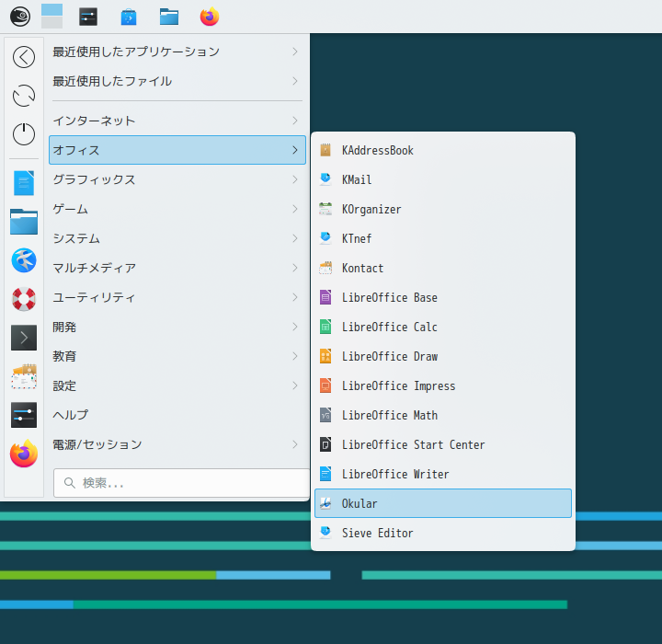Open Kontact mail favorite in sidebar
Viewport: 662px width, 644px height.
pyautogui.click(x=24, y=376)
